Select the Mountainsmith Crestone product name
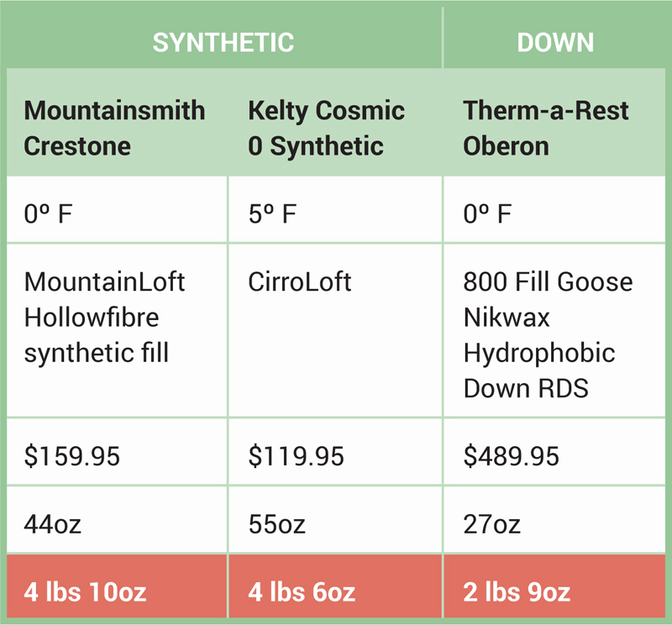 tap(114, 128)
